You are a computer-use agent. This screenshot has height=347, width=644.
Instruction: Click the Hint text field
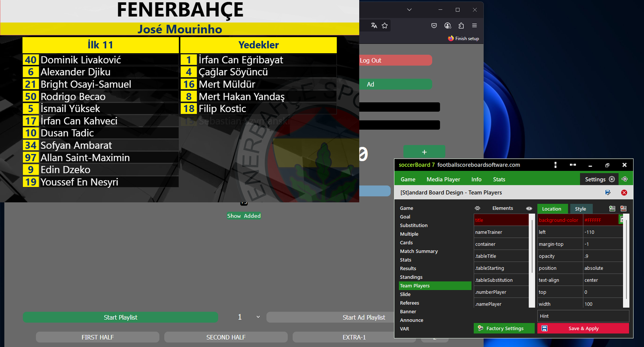pos(583,316)
